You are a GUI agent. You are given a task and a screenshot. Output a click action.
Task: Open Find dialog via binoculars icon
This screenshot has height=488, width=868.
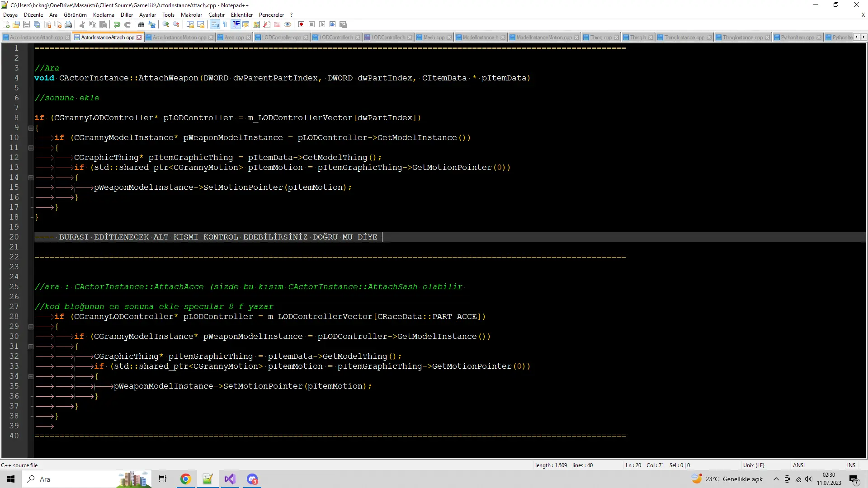coord(142,24)
